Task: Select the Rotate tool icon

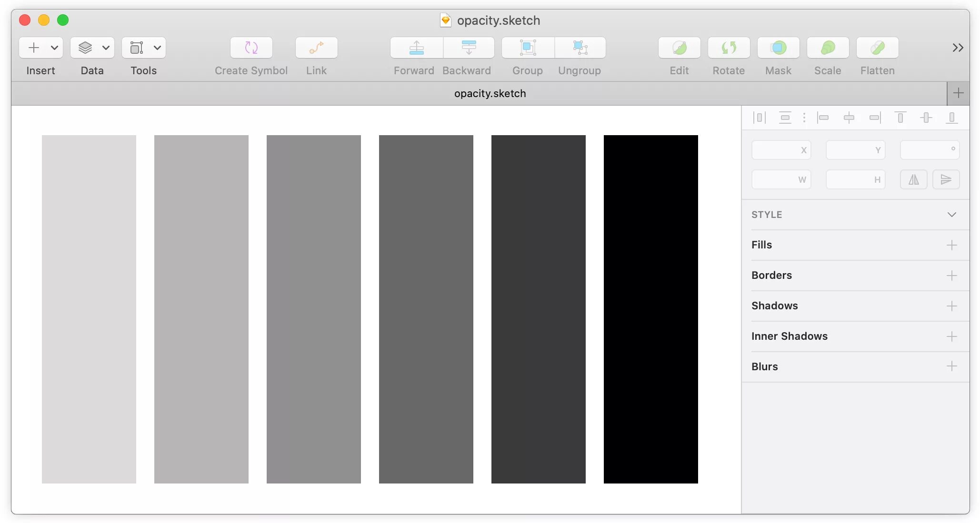Action: point(729,48)
